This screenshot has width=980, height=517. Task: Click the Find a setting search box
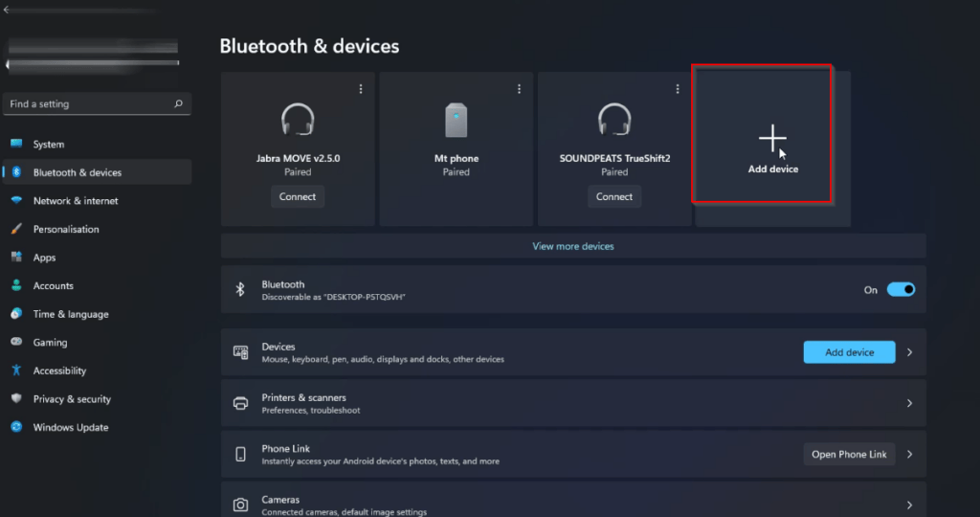(97, 103)
